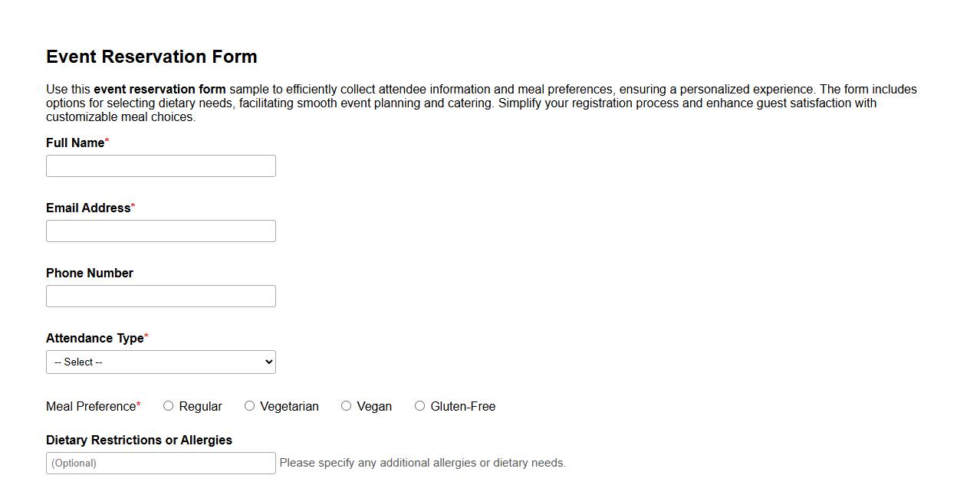Click the Attendance Type label
This screenshot has width=980, height=498.
click(x=94, y=338)
